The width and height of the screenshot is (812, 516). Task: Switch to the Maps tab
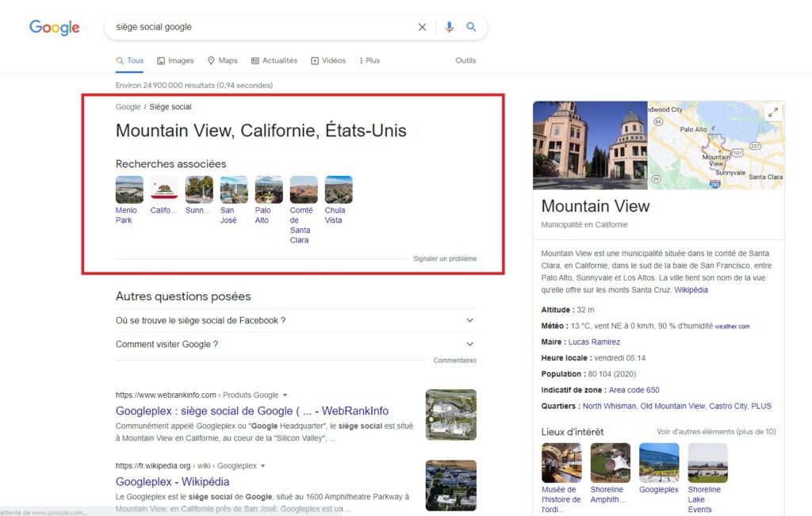pyautogui.click(x=223, y=60)
